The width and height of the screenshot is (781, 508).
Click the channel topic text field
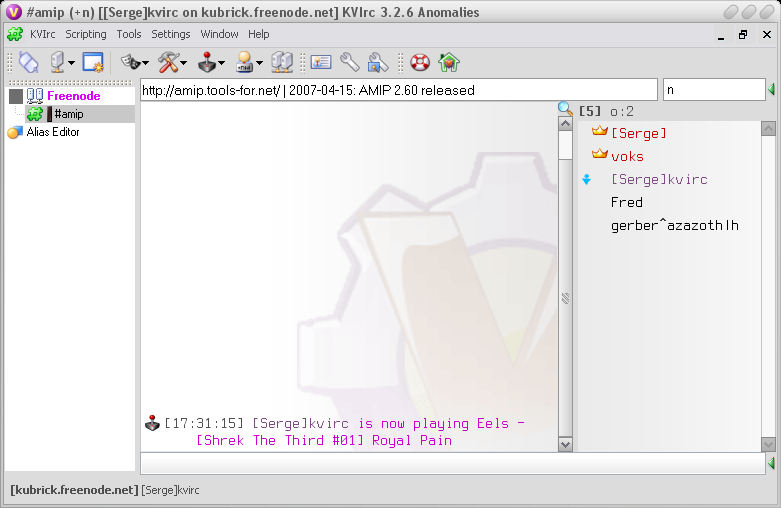[x=399, y=90]
